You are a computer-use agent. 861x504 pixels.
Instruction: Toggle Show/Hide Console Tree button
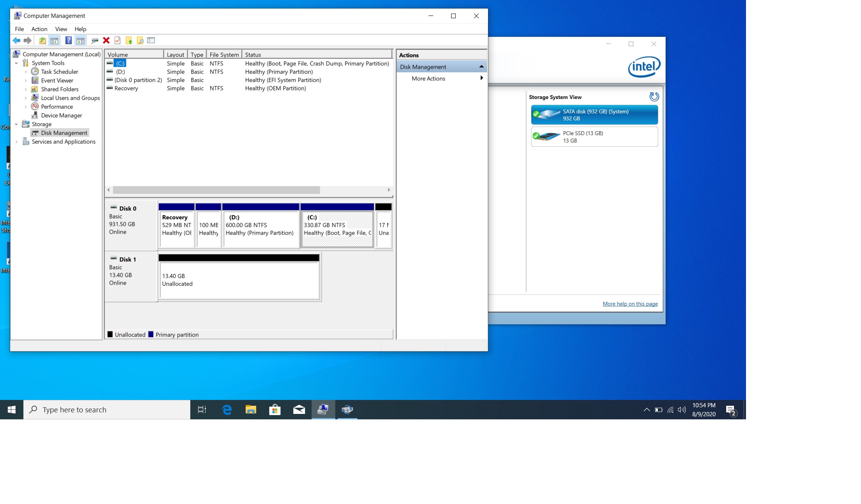(x=54, y=40)
